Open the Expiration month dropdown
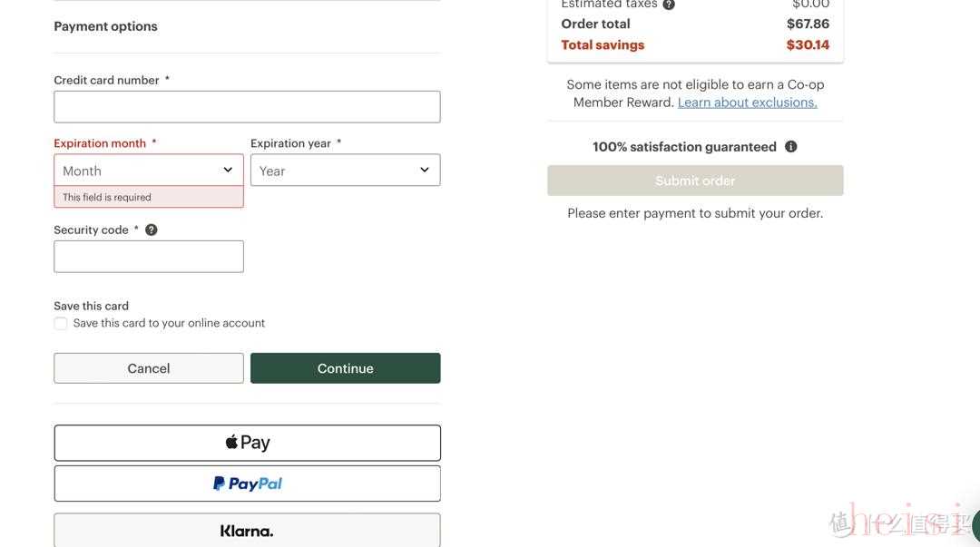The height and width of the screenshot is (547, 980). (x=149, y=170)
